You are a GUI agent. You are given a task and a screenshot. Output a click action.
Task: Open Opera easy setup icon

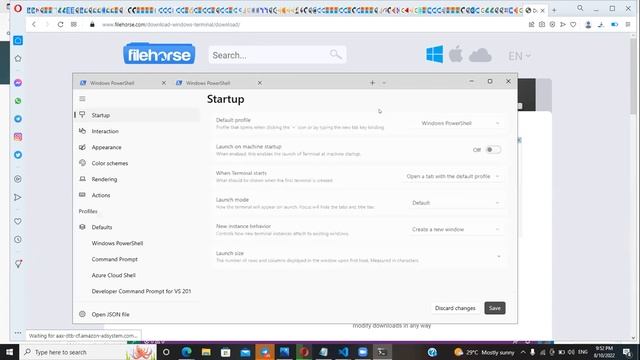628,24
